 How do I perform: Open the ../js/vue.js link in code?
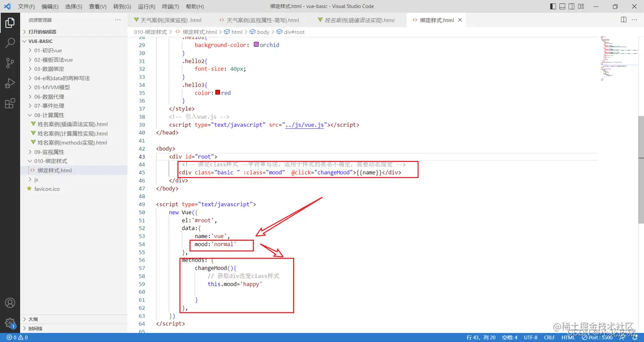coord(305,125)
